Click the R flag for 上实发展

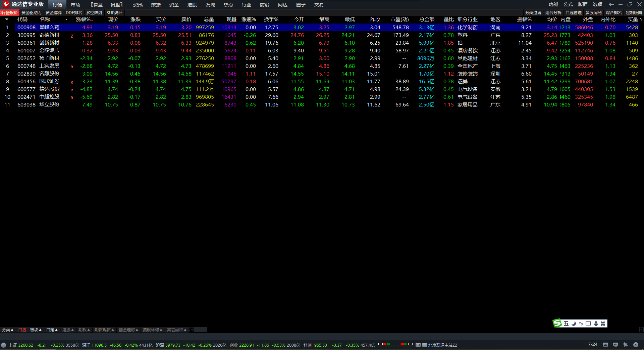click(72, 67)
